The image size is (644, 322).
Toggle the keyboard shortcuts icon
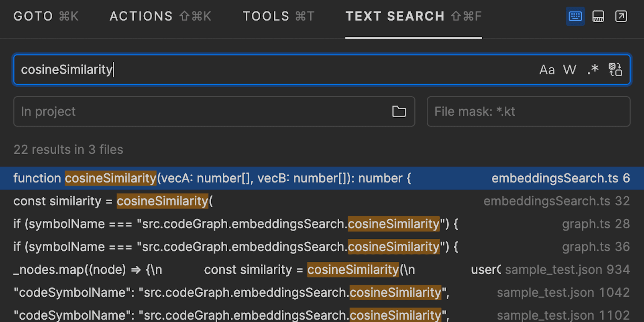coord(575,16)
